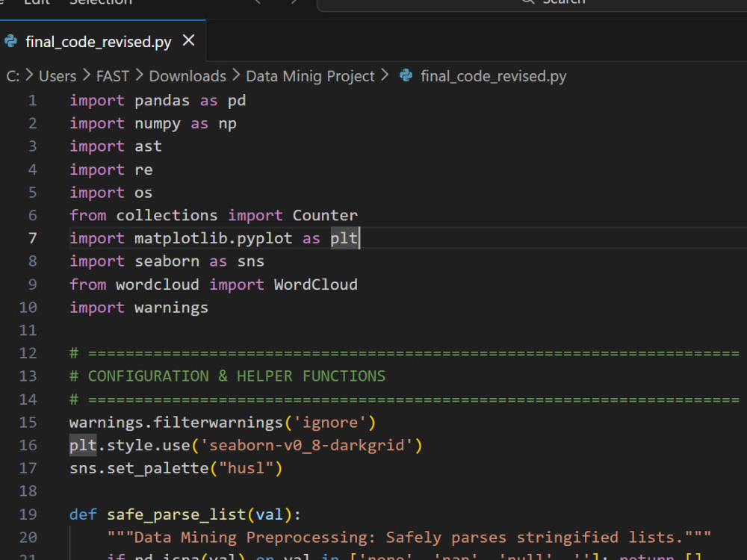Open the Downloads breadcrumb segment
This screenshot has height=560, width=747.
[187, 76]
